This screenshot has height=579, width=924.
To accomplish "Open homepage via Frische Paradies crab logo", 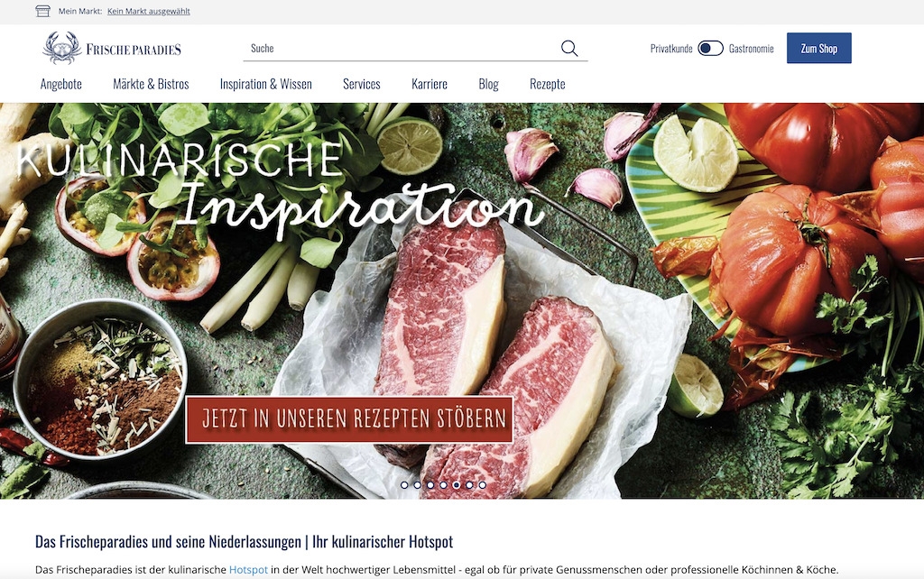I will [x=112, y=48].
